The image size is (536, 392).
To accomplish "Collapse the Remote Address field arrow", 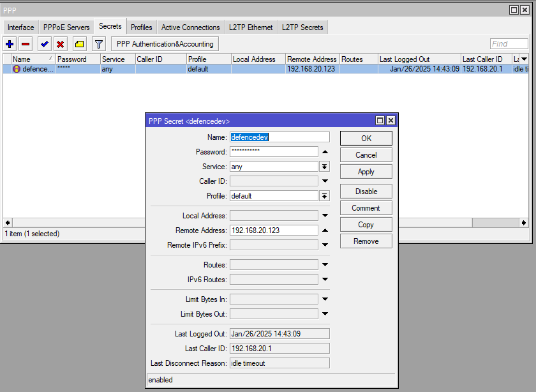I will click(325, 230).
